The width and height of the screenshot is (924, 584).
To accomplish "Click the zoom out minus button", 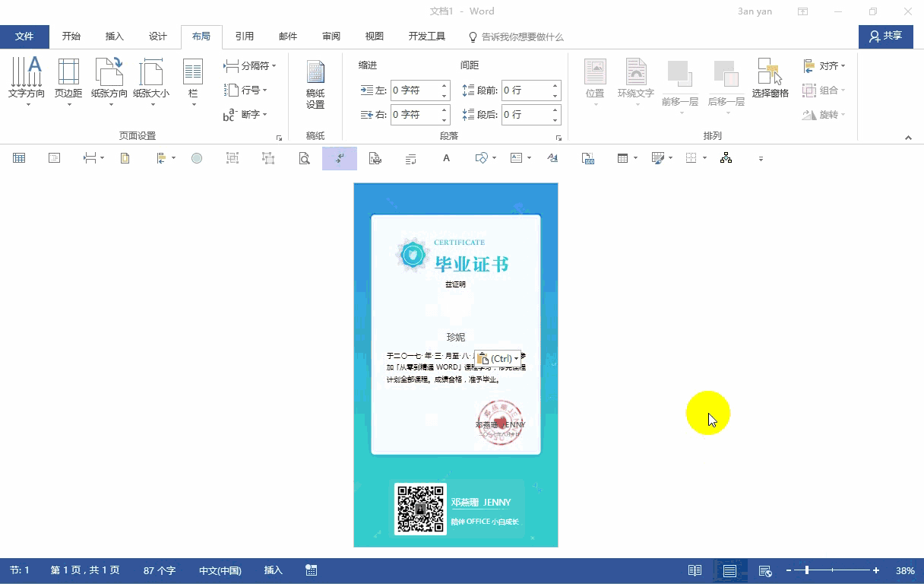I will (789, 570).
